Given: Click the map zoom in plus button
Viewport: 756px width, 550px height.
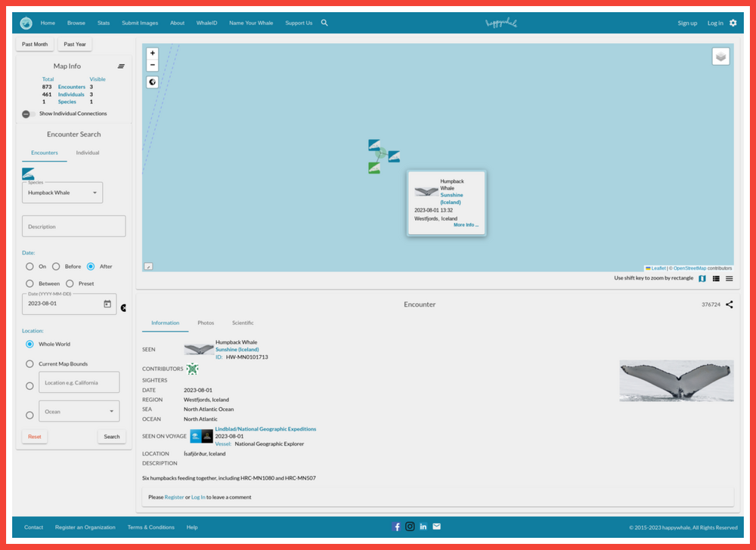Looking at the screenshot, I should click(153, 54).
